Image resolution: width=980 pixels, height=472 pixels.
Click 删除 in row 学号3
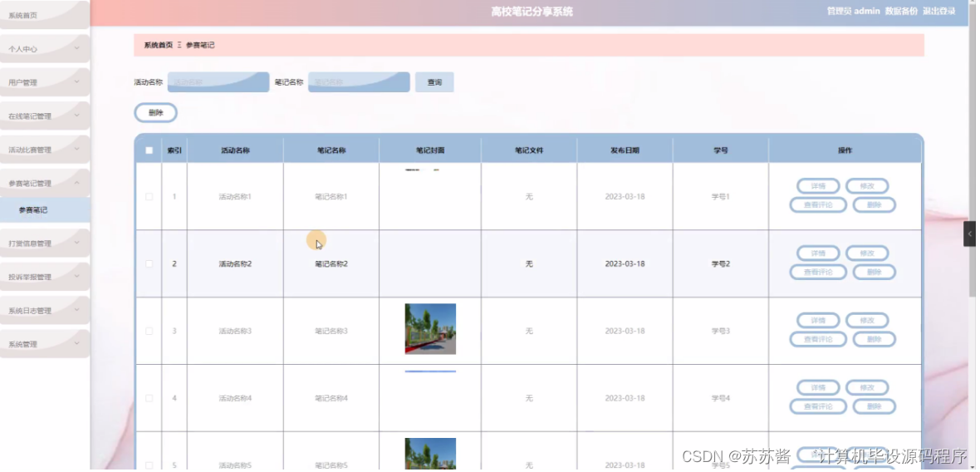tap(874, 340)
